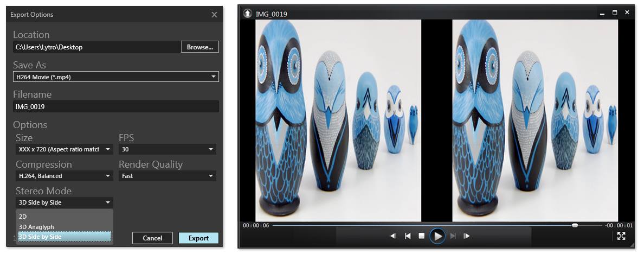
Task: Click the Stop playback square icon
Action: coord(421,236)
